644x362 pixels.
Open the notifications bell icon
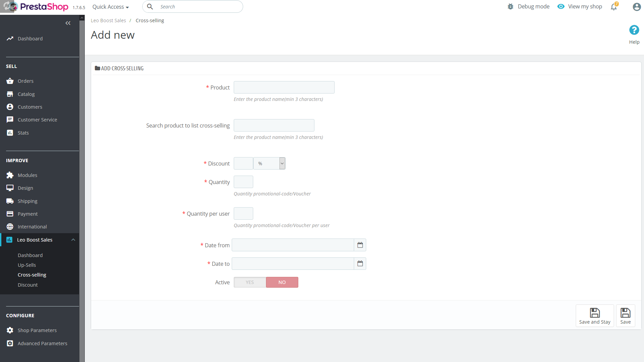point(614,7)
